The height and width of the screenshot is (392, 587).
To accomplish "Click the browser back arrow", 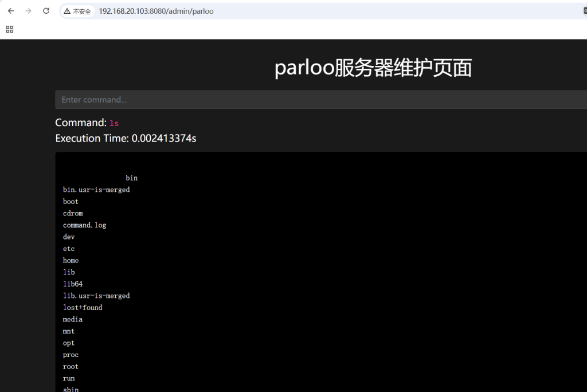I will click(x=11, y=11).
